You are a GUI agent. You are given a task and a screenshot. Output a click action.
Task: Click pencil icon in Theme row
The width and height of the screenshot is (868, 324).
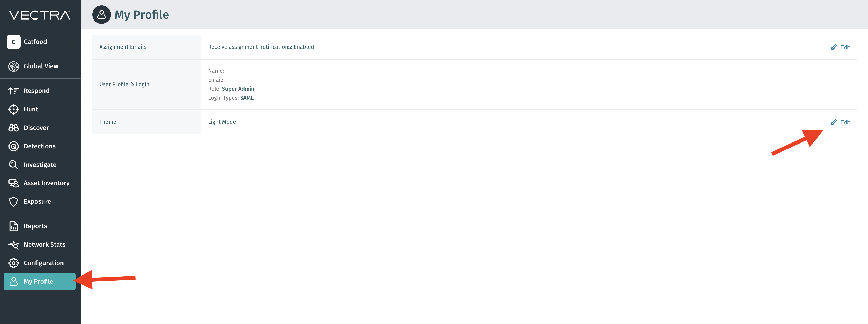tap(833, 122)
